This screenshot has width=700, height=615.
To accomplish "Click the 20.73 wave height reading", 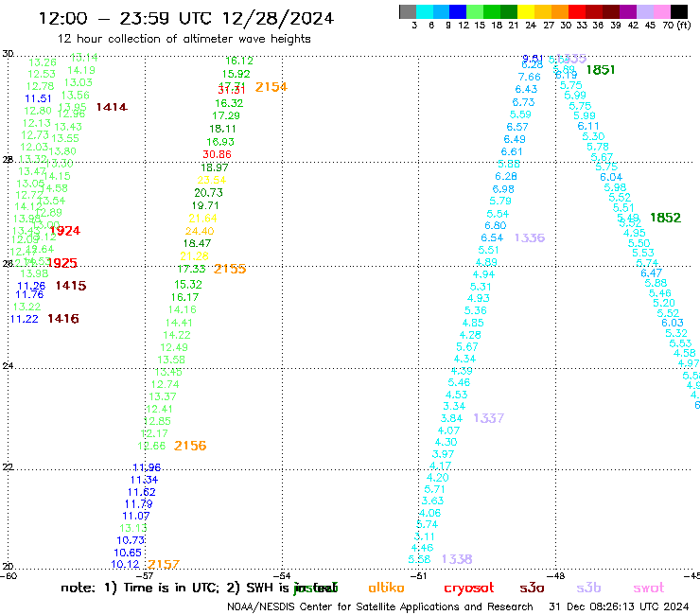I will coord(208,193).
